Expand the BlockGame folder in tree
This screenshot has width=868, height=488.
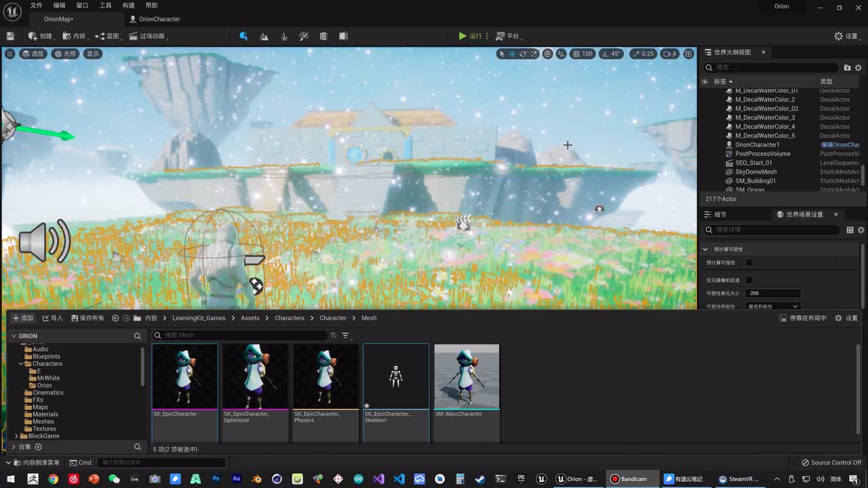[17, 436]
